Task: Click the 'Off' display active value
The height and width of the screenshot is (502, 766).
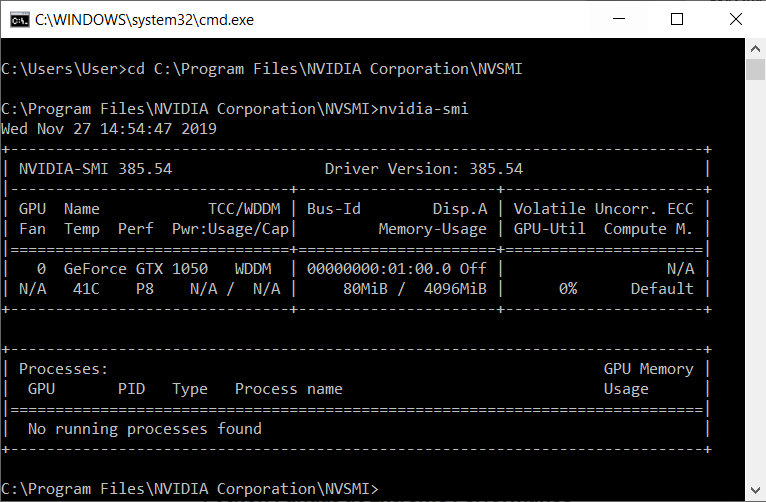Action: pyautogui.click(x=473, y=269)
